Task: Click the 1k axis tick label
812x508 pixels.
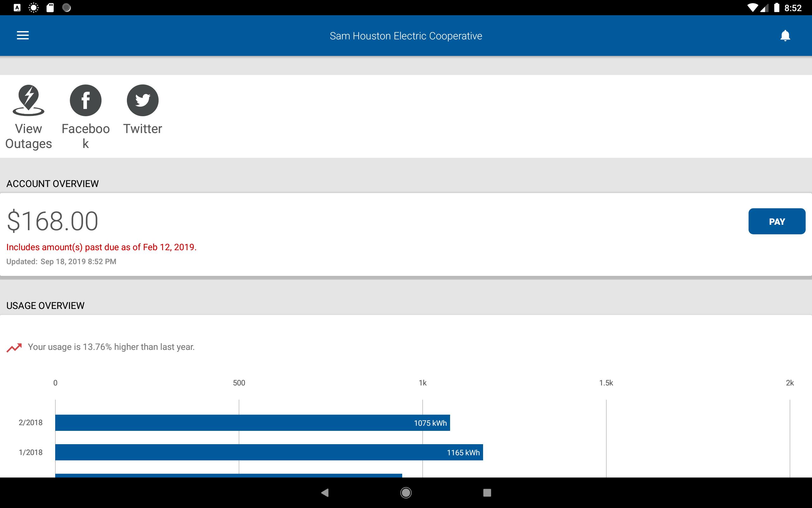Action: point(422,383)
